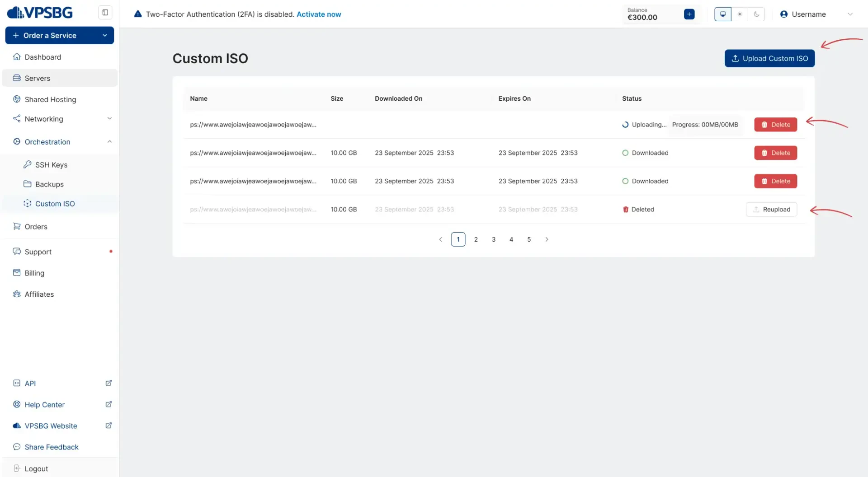Open the Support page
This screenshot has height=477, width=868.
[x=38, y=252]
